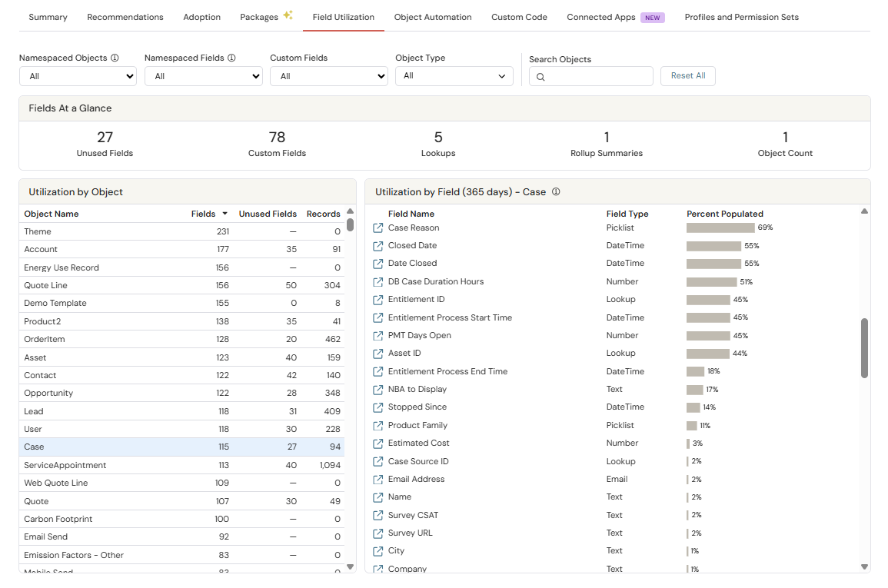Click the Utilization by Field scrollbar thumb

[864, 347]
